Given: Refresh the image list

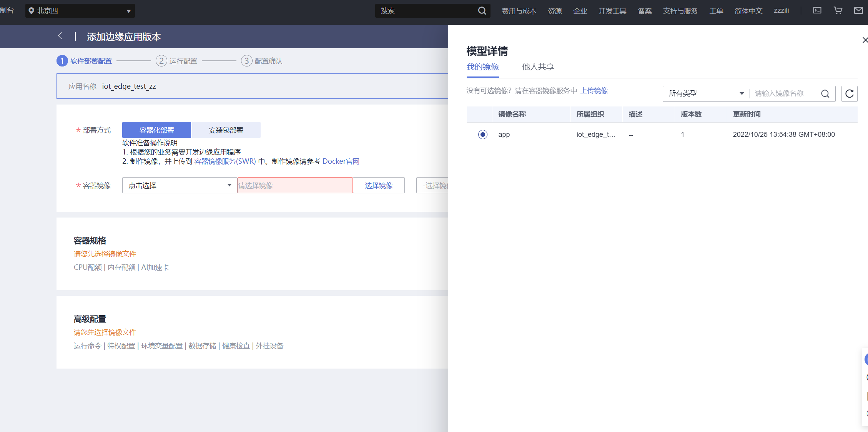Looking at the screenshot, I should click(850, 93).
